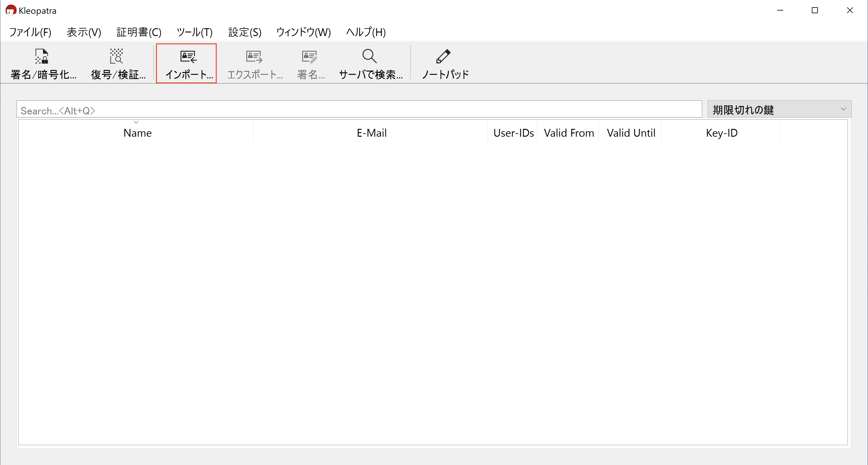Open the ヘルプ(H) menu

[366, 32]
